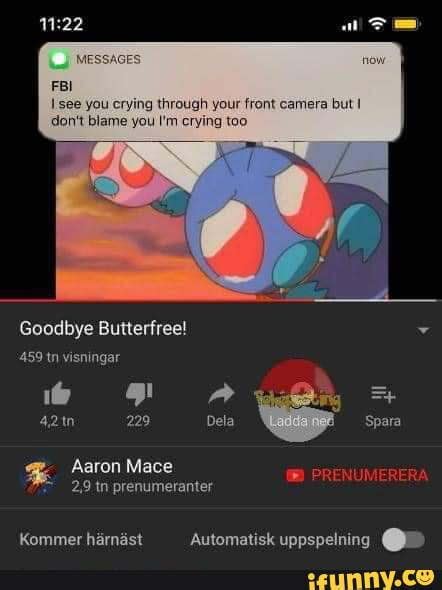Open Aaron Mace channel avatar
The height and width of the screenshot is (590, 442).
40,477
